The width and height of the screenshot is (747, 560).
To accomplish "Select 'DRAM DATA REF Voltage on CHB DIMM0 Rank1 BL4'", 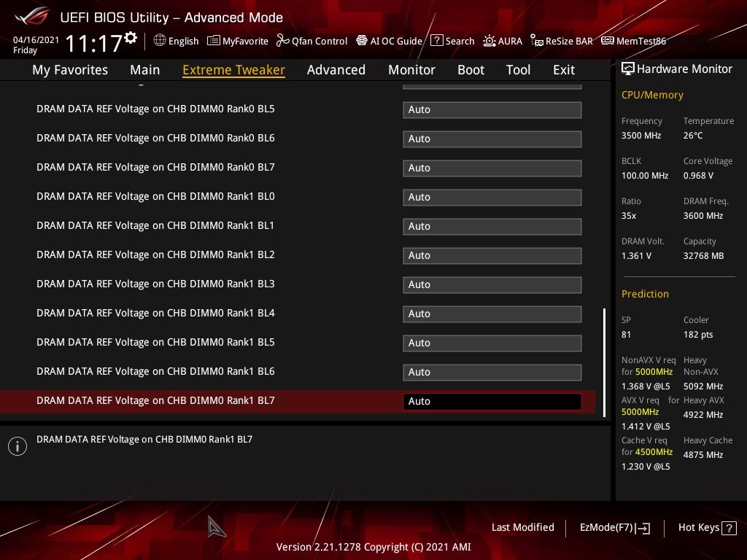I will [x=155, y=314].
